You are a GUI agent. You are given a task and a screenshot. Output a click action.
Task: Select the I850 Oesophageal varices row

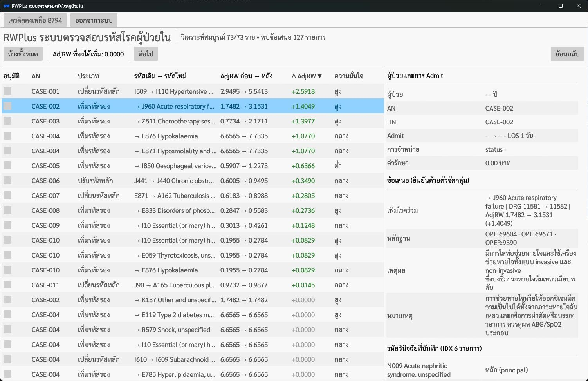tap(193, 166)
